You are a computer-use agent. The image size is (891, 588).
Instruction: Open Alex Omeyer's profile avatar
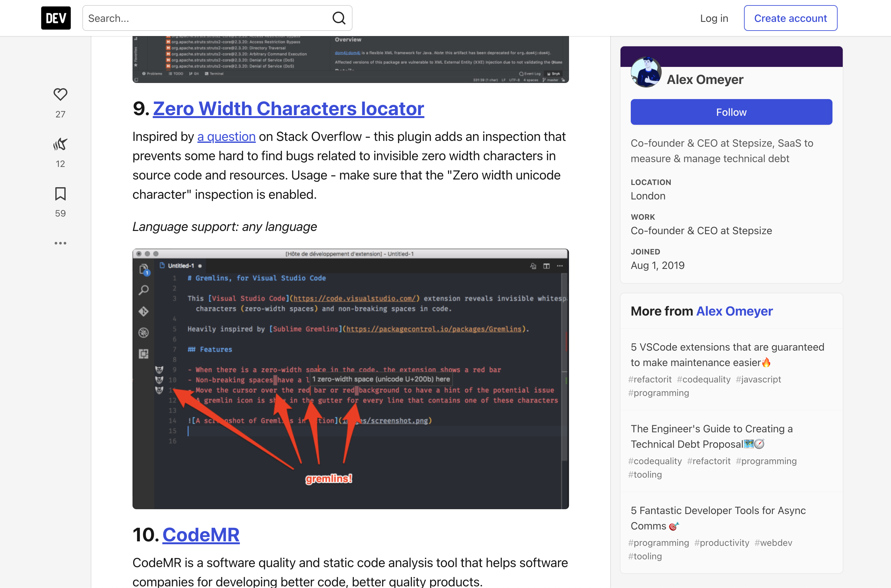coord(646,72)
